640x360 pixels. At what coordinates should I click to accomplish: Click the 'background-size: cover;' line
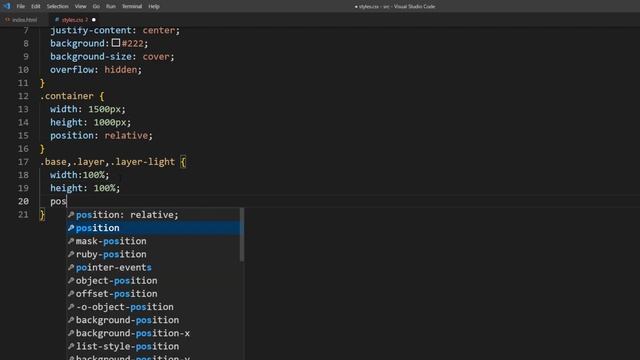click(112, 56)
